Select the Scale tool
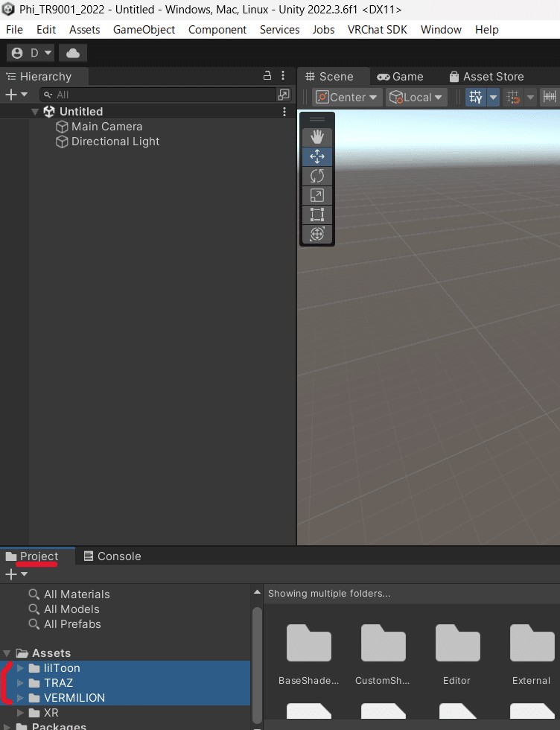The width and height of the screenshot is (560, 730). (317, 195)
